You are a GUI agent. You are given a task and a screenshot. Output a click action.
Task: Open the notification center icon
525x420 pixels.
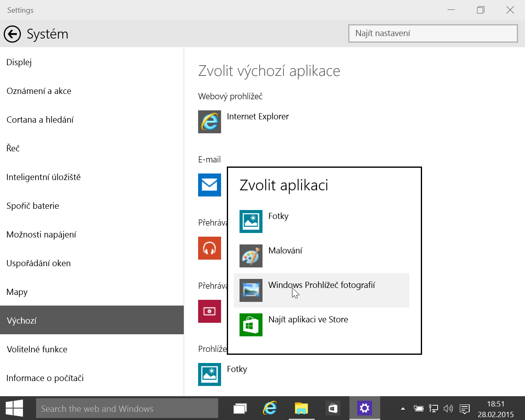coord(465,409)
